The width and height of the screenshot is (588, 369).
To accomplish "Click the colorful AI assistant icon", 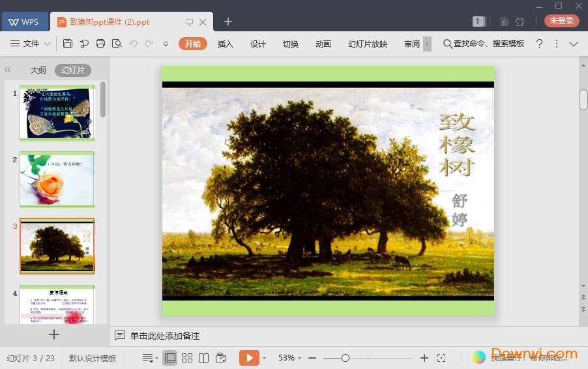I will (479, 357).
